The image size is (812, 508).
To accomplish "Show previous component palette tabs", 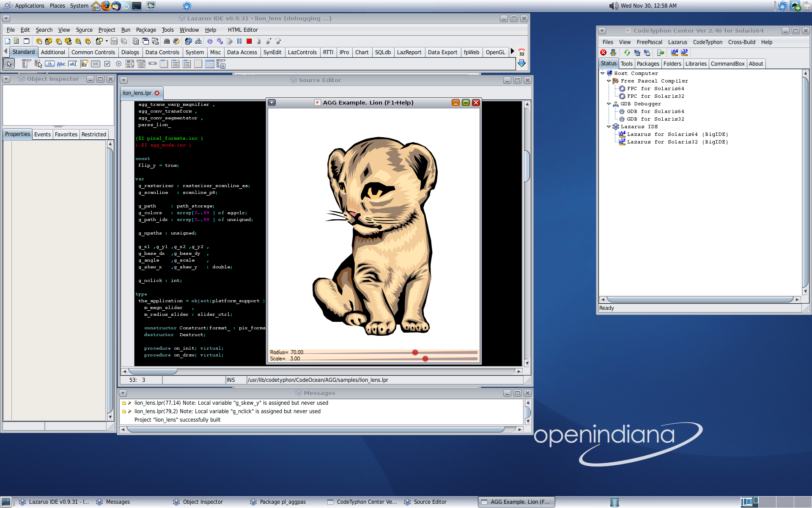I will [5, 52].
